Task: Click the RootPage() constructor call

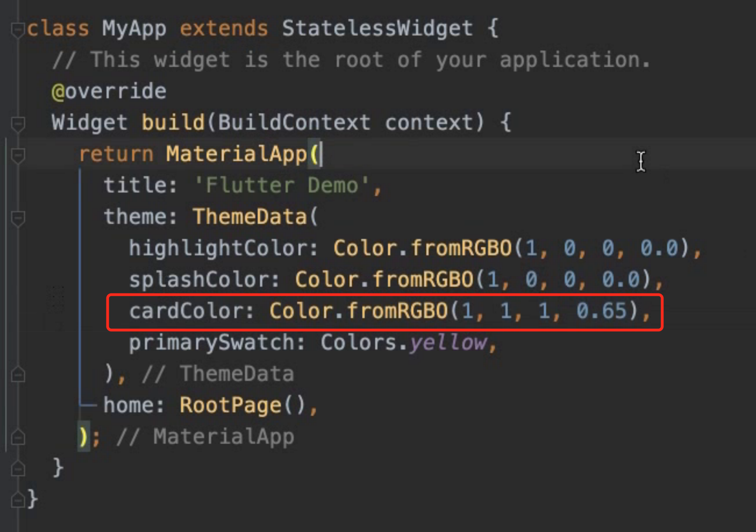Action: [242, 405]
